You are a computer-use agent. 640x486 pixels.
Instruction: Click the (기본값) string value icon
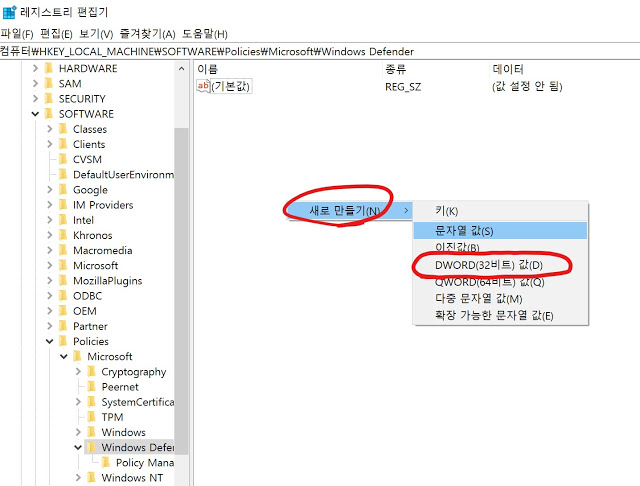click(203, 86)
